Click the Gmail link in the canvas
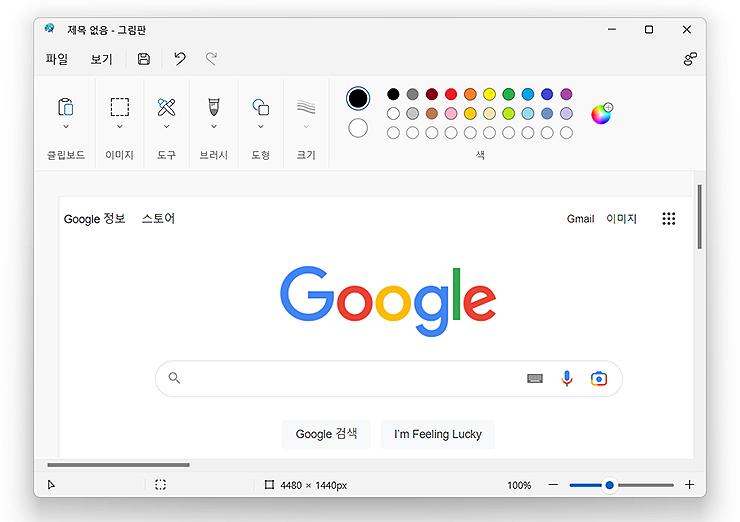Image resolution: width=740 pixels, height=522 pixels. tap(580, 219)
